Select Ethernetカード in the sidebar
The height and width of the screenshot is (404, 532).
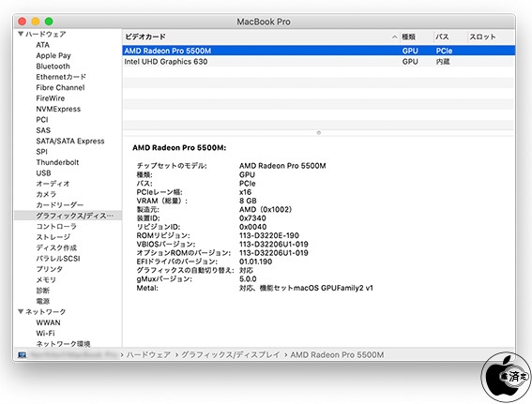pos(61,77)
